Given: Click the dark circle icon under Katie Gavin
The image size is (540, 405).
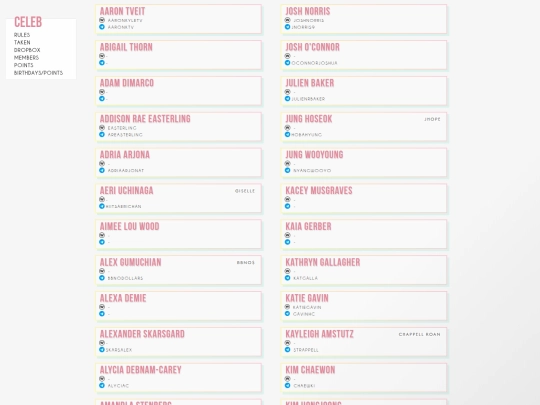Looking at the screenshot, I should [x=288, y=307].
